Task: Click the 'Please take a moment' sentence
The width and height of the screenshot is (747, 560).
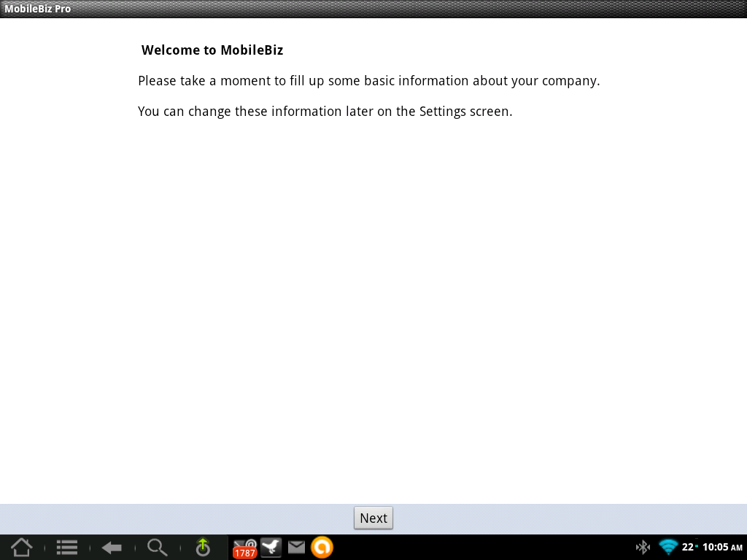Action: 368,81
